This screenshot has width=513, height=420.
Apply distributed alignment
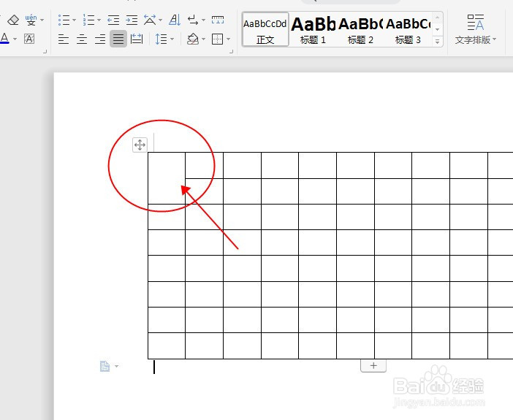[137, 39]
